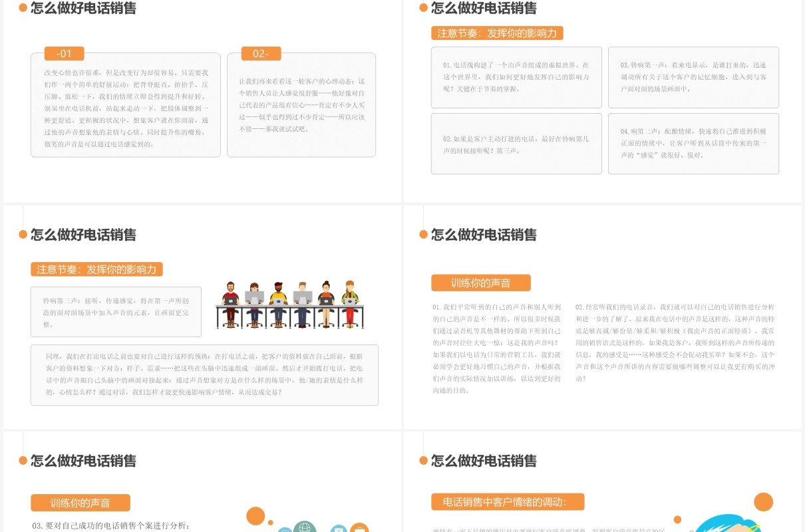The image size is (805, 532).
Task: Select the text box starting 改变心情也许很难
Action: point(126,105)
